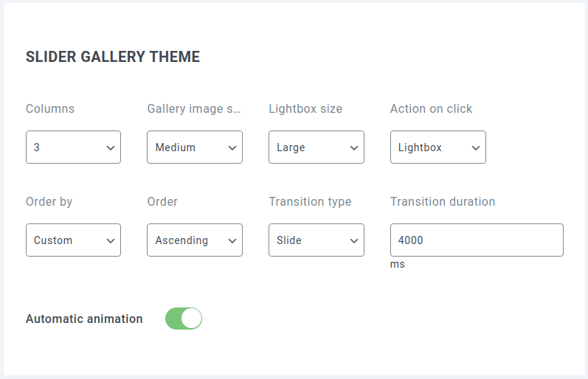This screenshot has height=379, width=588.
Task: Expand the Gallery image size Medium dropdown
Action: click(x=195, y=147)
